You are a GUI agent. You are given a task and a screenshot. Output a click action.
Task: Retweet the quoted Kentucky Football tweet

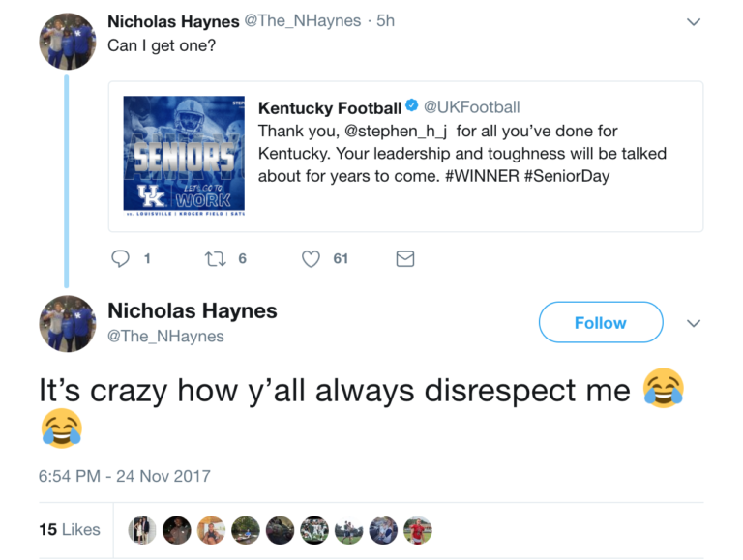coord(215,258)
